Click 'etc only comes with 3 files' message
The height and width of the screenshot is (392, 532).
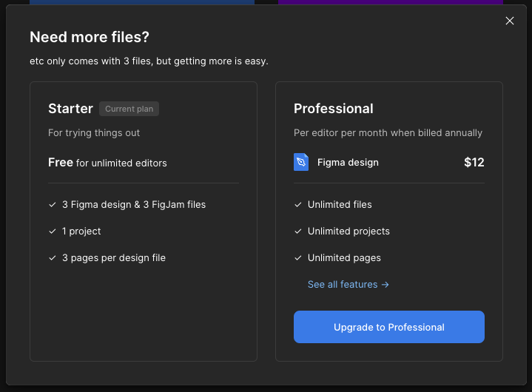click(x=149, y=61)
